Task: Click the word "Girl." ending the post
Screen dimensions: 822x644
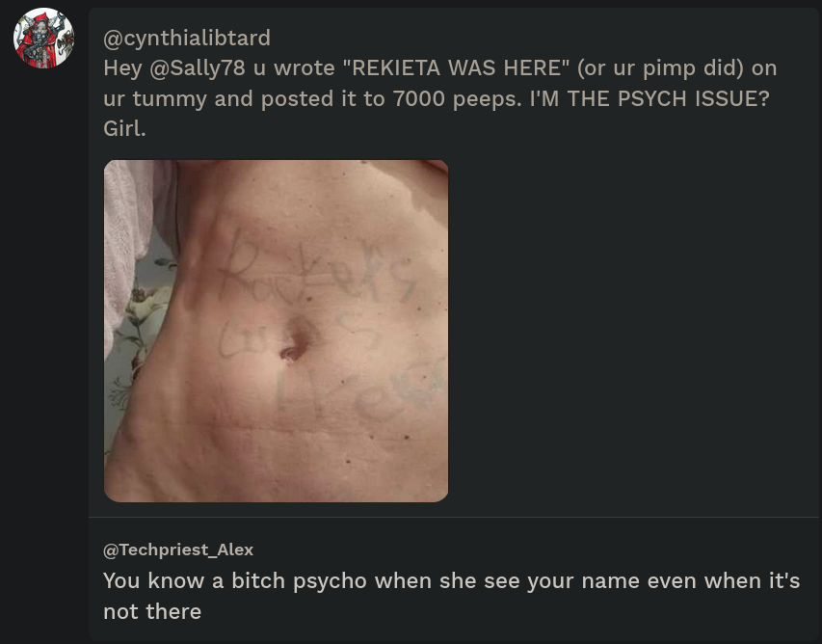Action: (x=124, y=128)
